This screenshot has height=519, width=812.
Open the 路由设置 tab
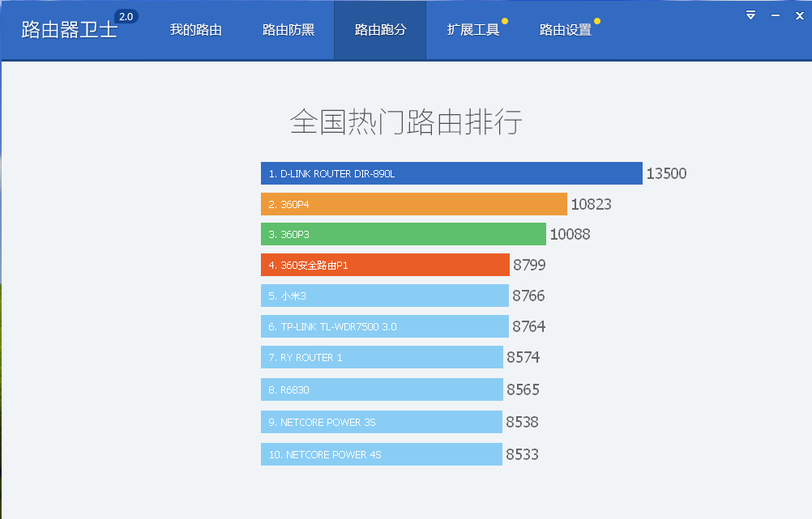[567, 29]
